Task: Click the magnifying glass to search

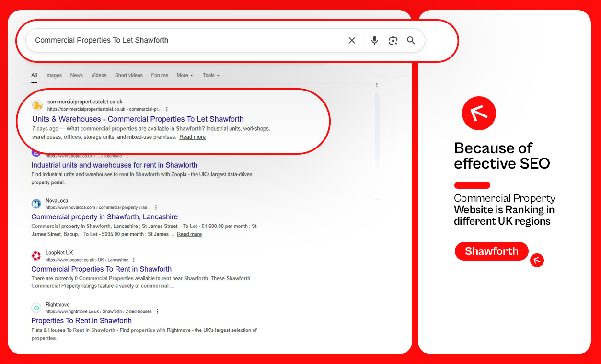Action: pyautogui.click(x=411, y=40)
